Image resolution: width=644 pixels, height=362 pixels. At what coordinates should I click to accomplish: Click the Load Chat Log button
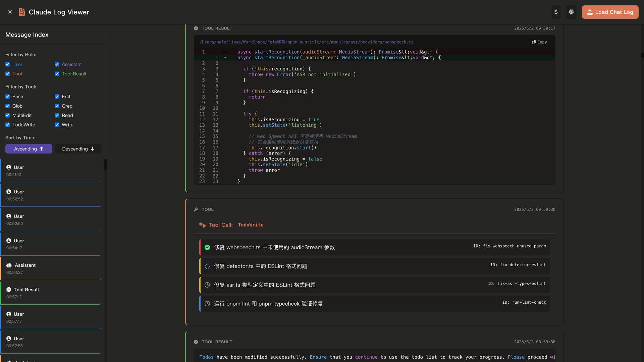(610, 12)
